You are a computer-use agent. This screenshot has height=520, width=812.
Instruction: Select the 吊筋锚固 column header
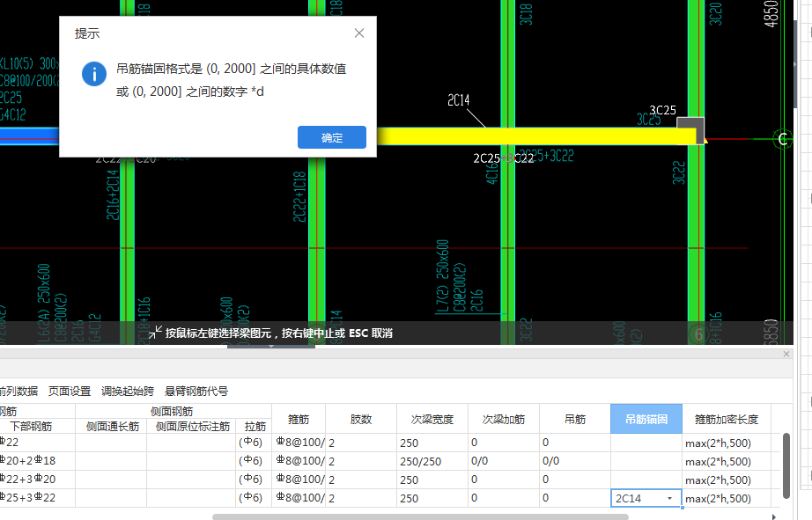[x=646, y=419]
